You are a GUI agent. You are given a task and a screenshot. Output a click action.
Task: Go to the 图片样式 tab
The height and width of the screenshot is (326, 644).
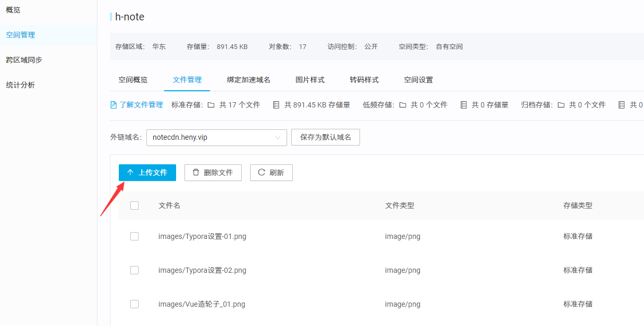[310, 80]
